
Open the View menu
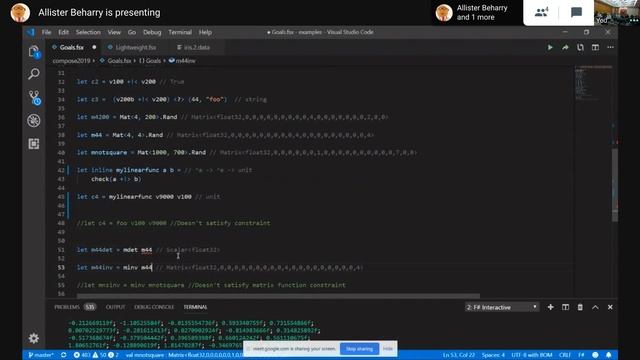(114, 32)
